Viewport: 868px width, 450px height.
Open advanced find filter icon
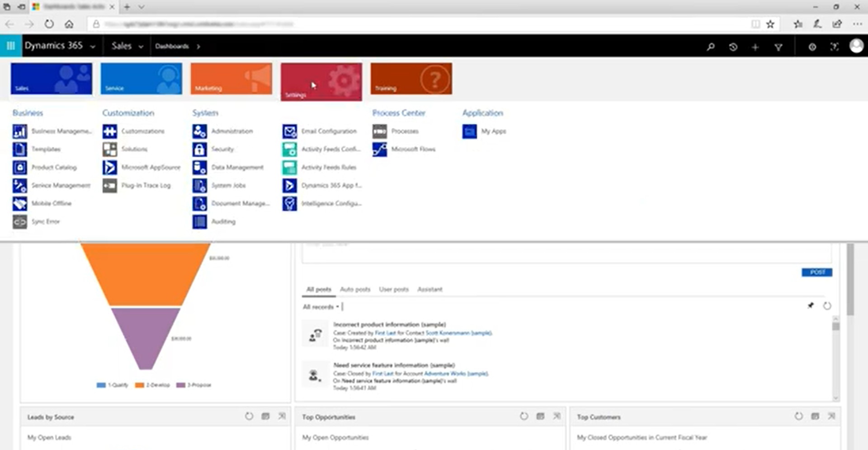(778, 47)
